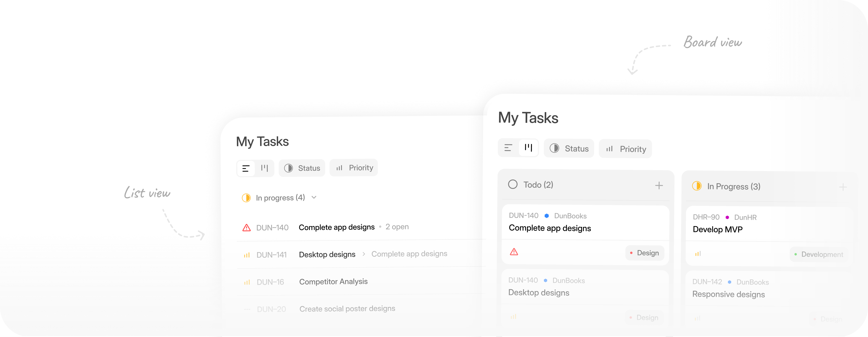Click the In Progress column half-circle icon

(697, 186)
